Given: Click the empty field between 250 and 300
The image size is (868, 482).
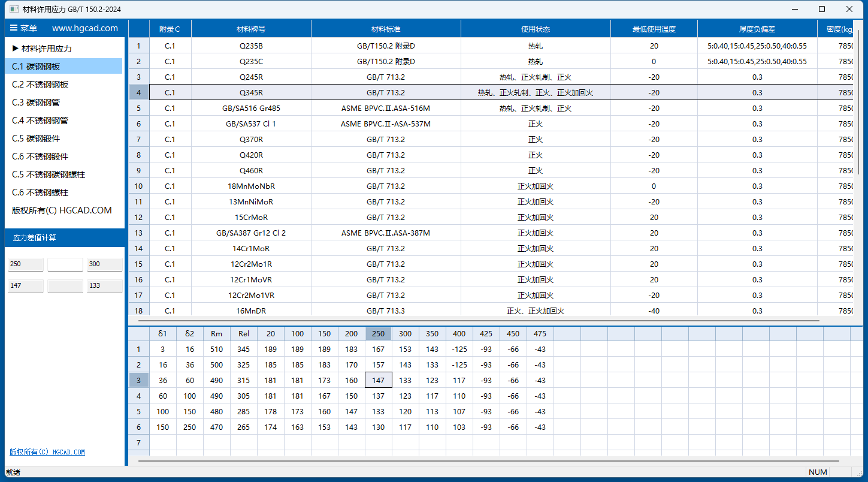Looking at the screenshot, I should coord(65,264).
